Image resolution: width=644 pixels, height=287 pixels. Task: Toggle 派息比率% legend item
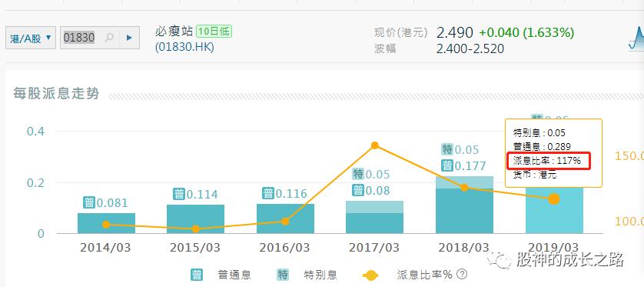tap(407, 275)
